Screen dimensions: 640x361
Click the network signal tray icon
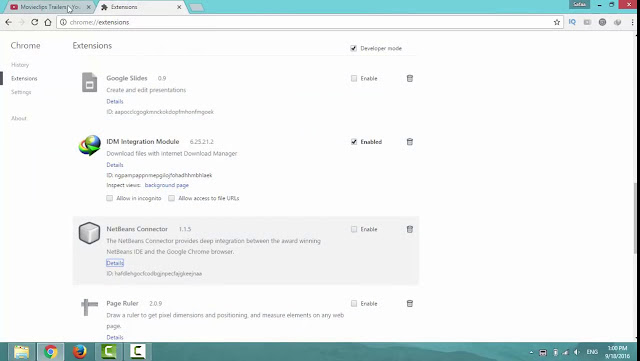[x=566, y=352]
